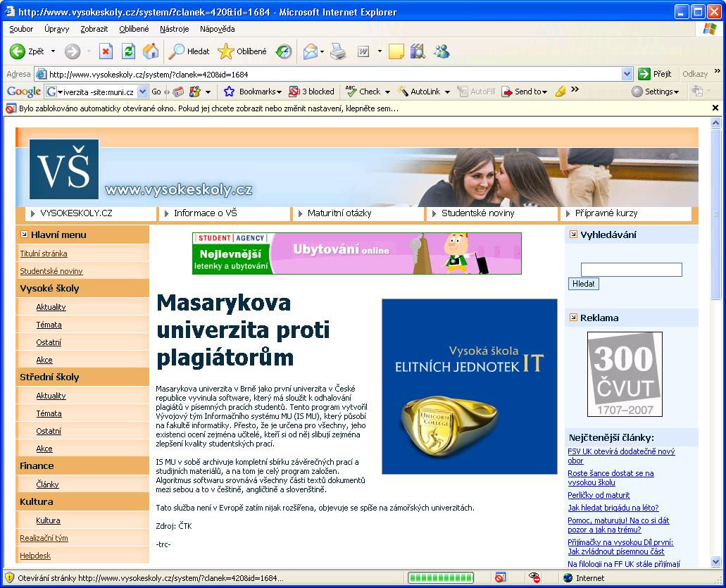Stop page loading with the red X icon

106,51
